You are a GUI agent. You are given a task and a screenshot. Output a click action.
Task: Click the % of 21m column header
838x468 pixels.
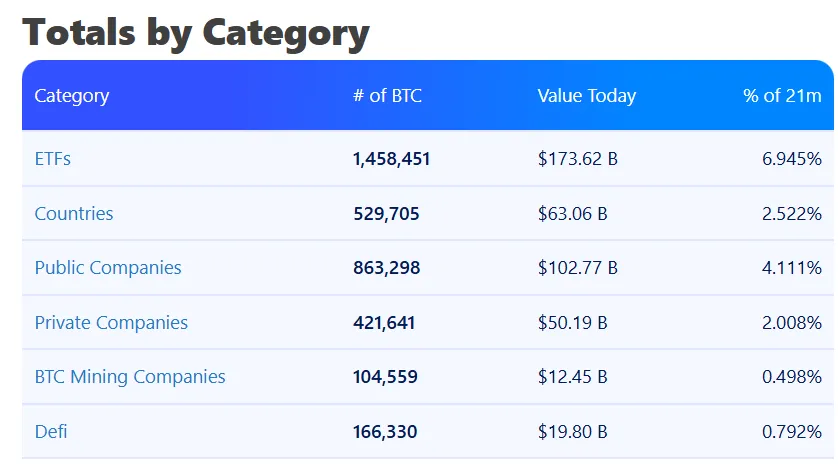[782, 96]
